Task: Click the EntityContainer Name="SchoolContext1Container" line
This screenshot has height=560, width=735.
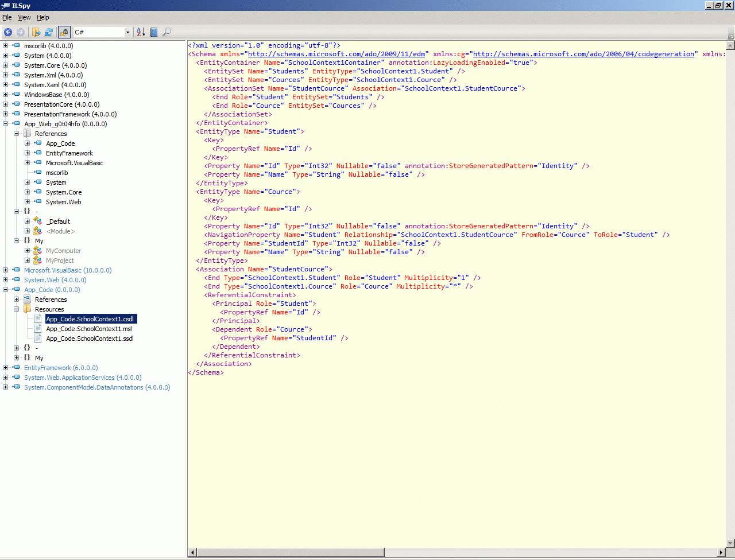Action: pos(366,63)
